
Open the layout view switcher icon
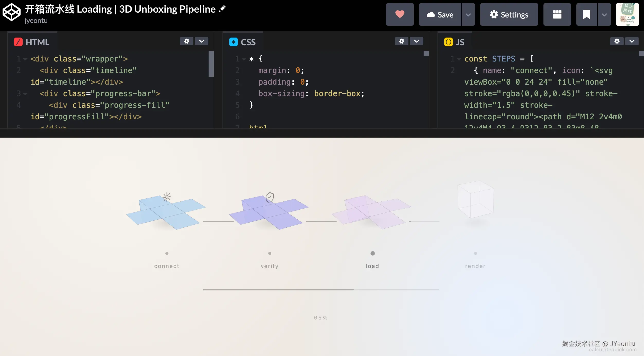[557, 14]
